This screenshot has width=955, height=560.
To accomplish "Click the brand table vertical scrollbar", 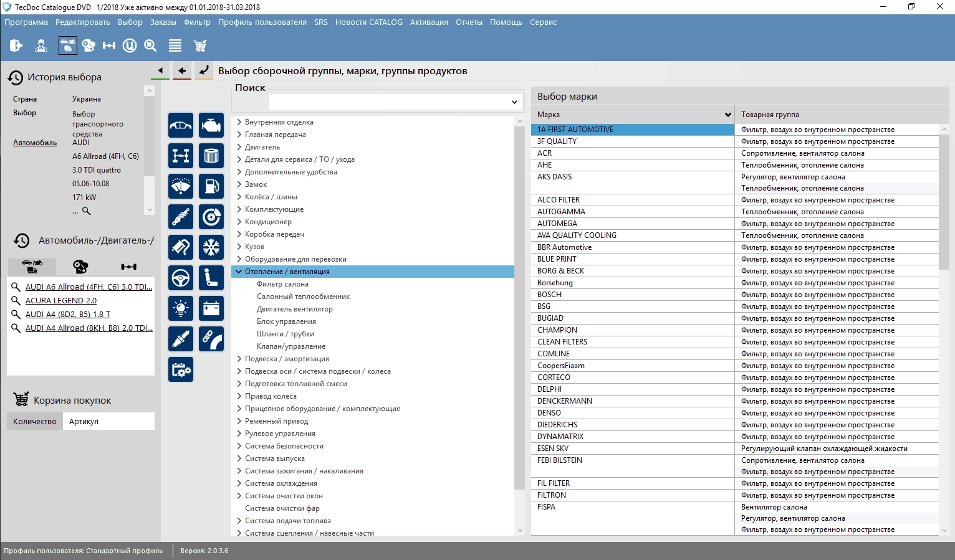I will 944,202.
